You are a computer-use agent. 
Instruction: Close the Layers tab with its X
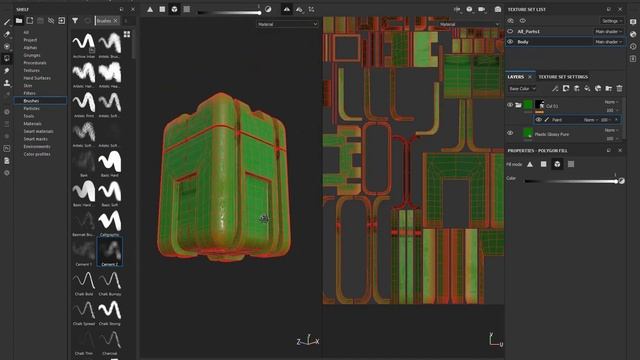tap(530, 77)
